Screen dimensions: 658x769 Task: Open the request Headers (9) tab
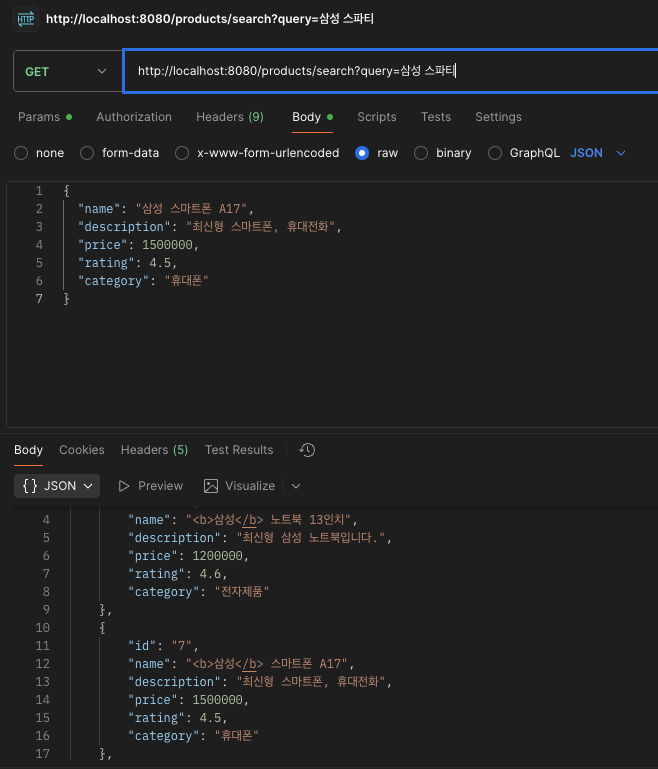pos(229,117)
